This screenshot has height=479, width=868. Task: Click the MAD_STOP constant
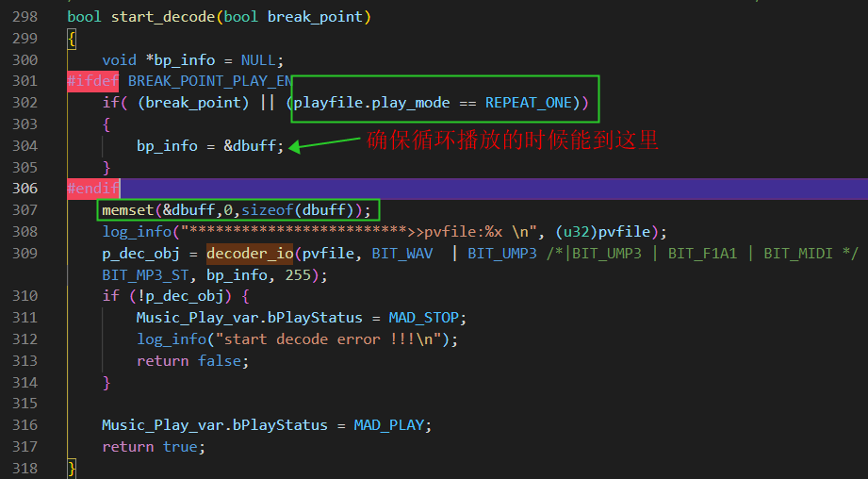(423, 318)
